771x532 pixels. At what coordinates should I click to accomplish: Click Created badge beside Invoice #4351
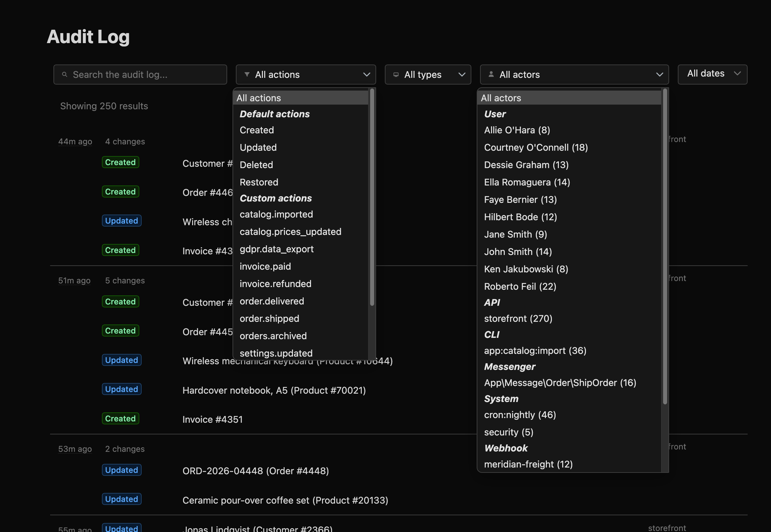pyautogui.click(x=120, y=418)
